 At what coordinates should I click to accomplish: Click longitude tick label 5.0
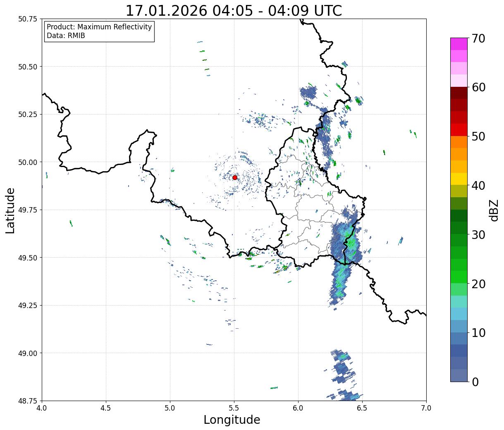coord(170,408)
